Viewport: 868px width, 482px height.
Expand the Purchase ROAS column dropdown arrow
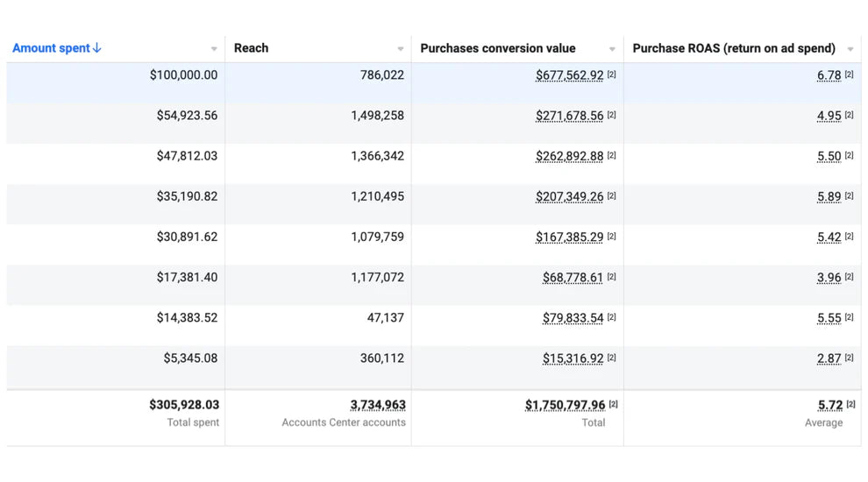point(850,49)
